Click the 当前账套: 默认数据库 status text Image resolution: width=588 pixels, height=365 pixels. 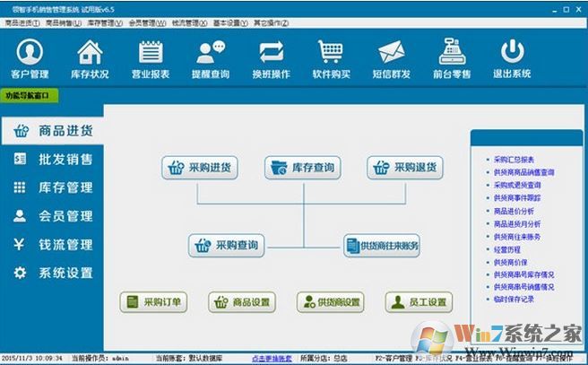189,358
